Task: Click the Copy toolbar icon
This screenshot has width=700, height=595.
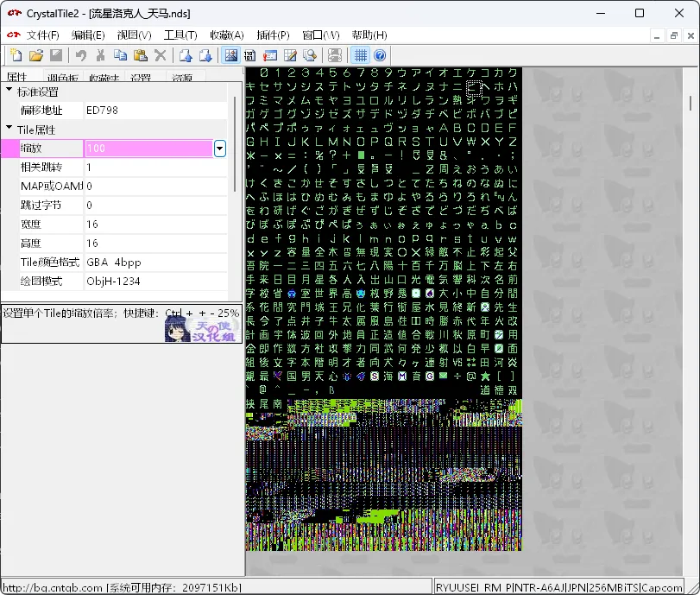Action: pos(120,55)
